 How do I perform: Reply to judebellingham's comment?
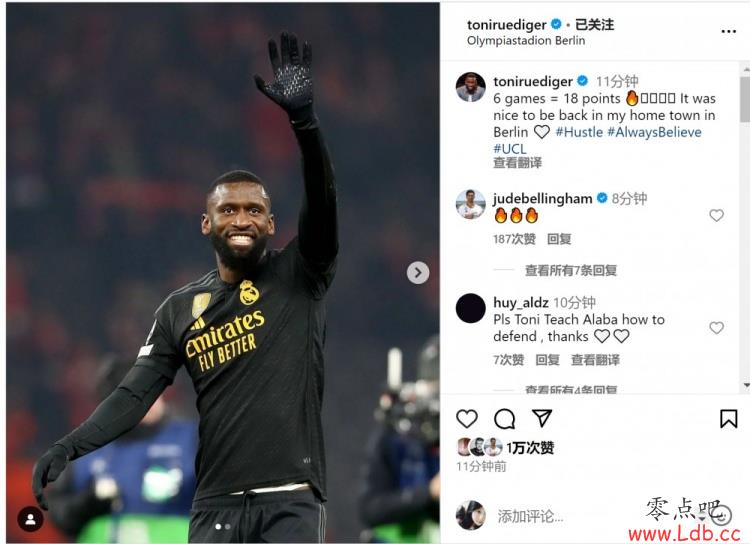559,239
